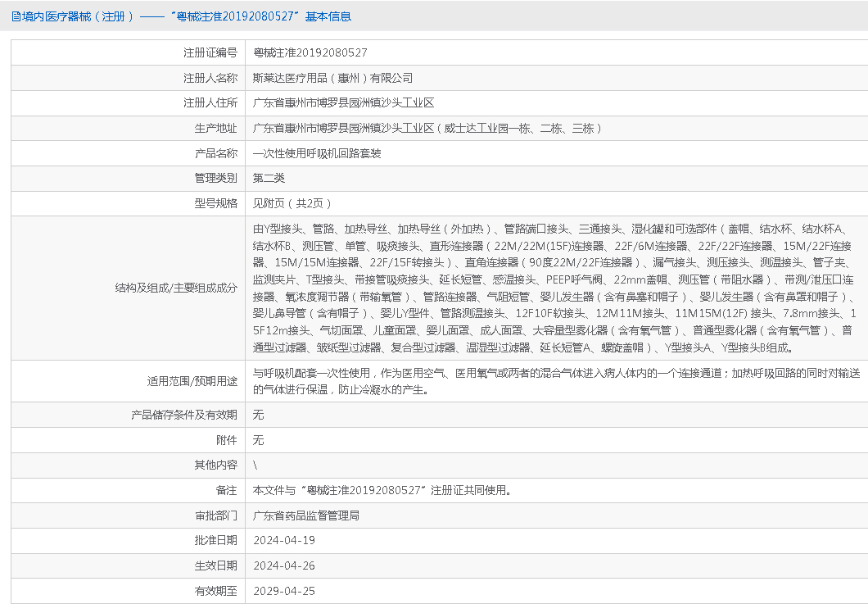Click the approval date 2024-04-19
868x604 pixels.
click(x=284, y=540)
